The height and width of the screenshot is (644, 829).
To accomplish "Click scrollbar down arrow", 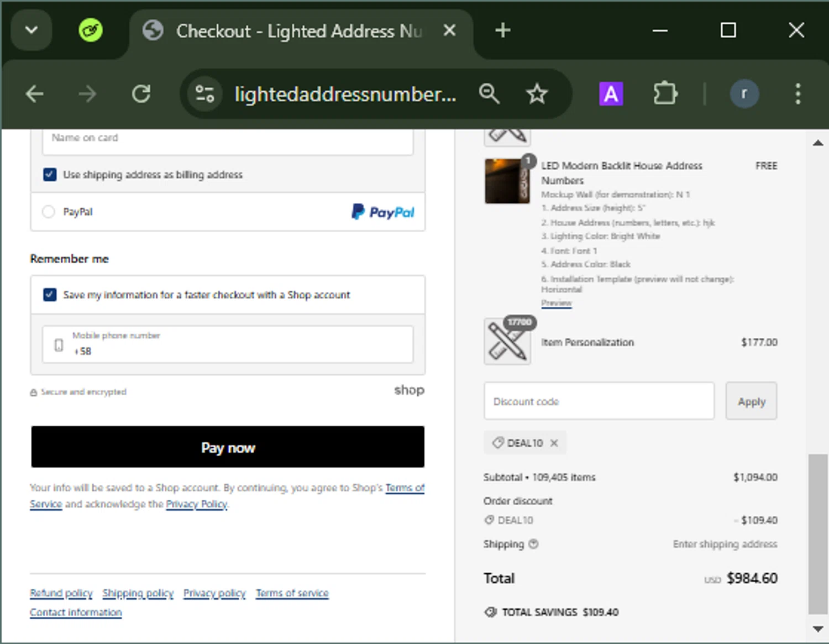I will pyautogui.click(x=818, y=629).
